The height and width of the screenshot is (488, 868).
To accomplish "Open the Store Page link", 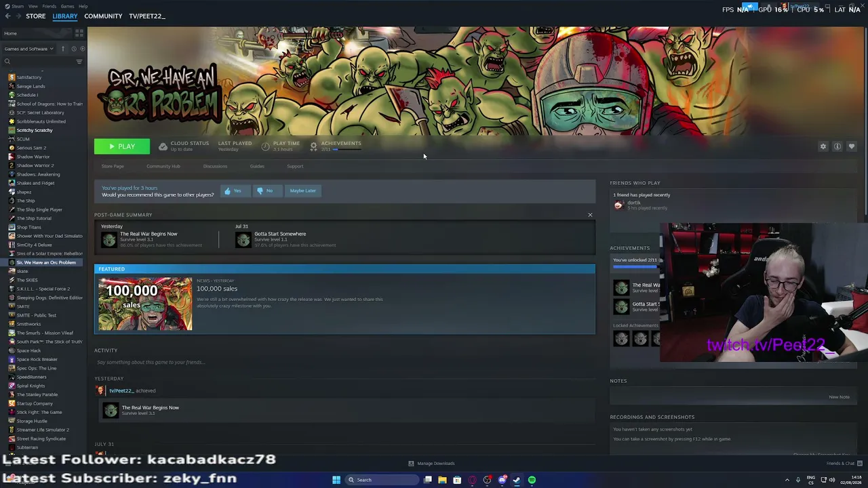I will click(113, 166).
